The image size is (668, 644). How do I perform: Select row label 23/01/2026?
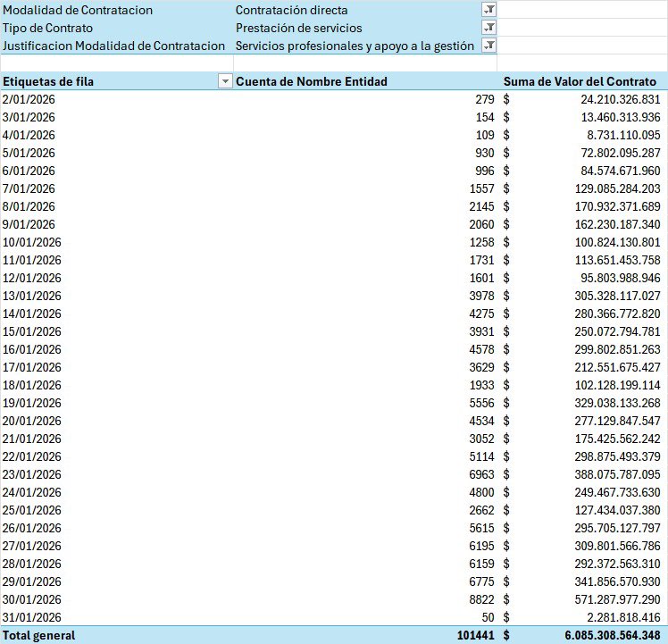click(32, 474)
